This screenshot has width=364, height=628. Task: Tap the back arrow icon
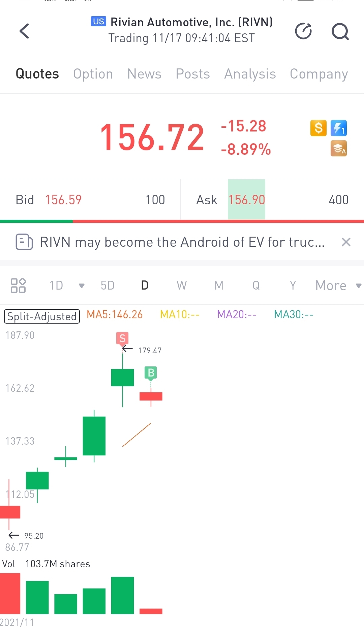[x=24, y=31]
